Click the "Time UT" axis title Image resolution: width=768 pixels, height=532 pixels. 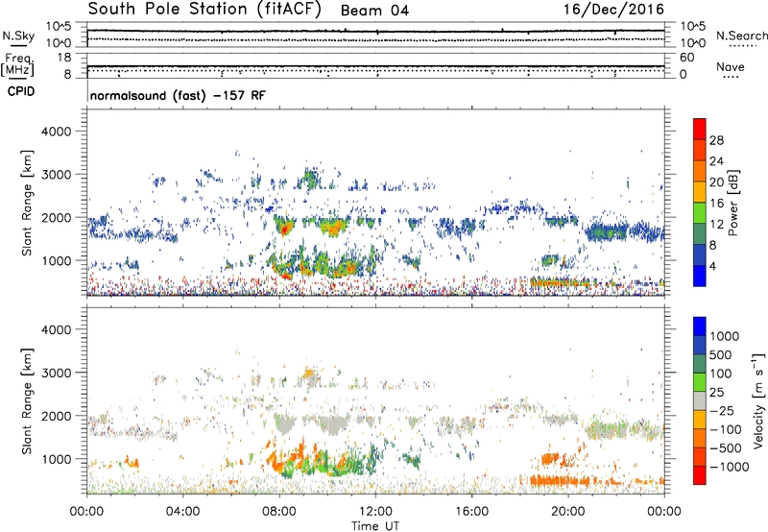pyautogui.click(x=375, y=525)
